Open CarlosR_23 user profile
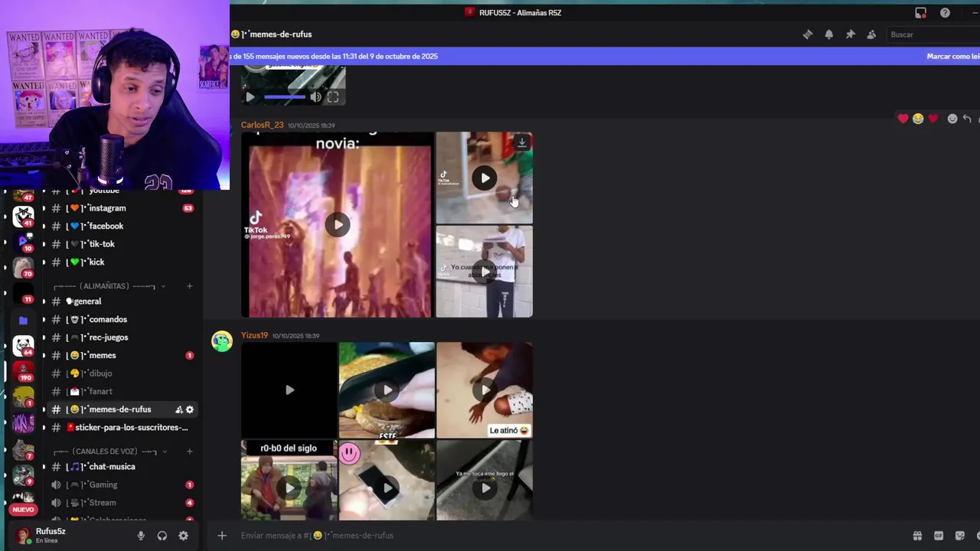Image resolution: width=980 pixels, height=551 pixels. tap(262, 125)
